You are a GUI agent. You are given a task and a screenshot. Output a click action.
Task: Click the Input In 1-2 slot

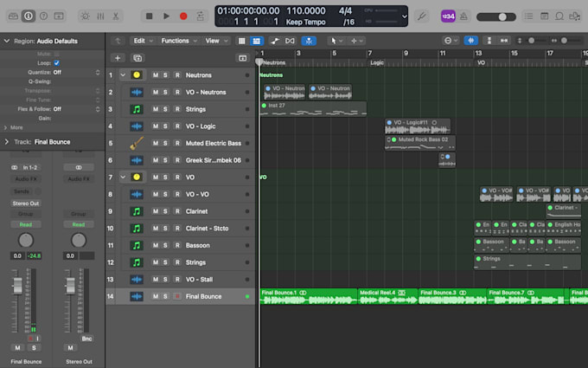[30, 167]
